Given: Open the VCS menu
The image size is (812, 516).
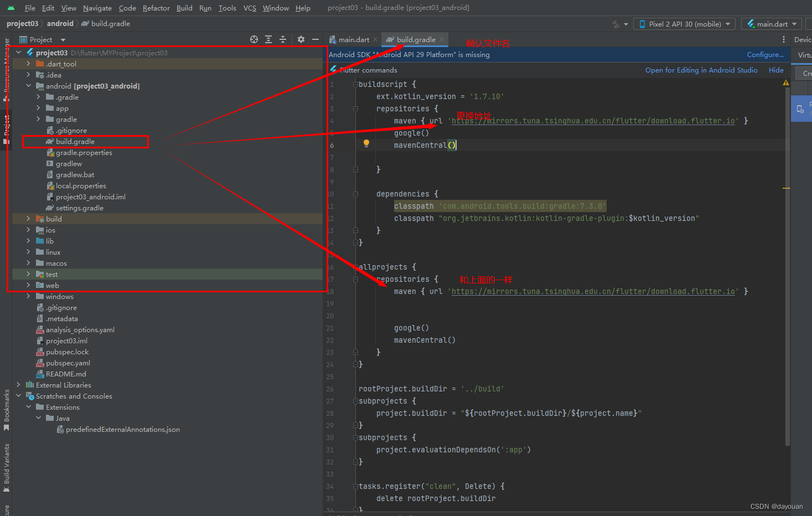Looking at the screenshot, I should point(249,8).
